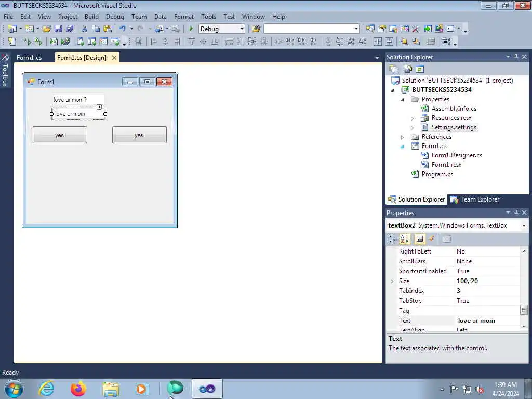Open Firefox from the taskbar
Image resolution: width=532 pixels, height=399 pixels.
click(78, 389)
